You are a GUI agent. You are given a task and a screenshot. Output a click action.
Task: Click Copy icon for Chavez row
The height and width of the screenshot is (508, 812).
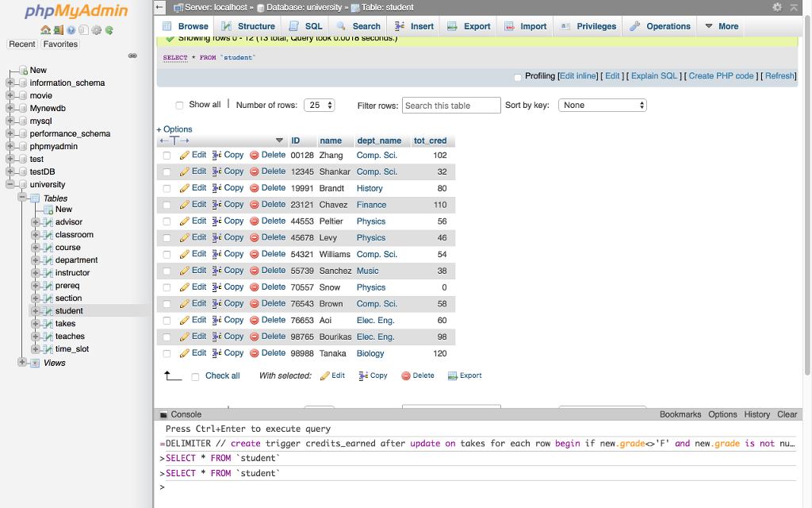(217, 205)
